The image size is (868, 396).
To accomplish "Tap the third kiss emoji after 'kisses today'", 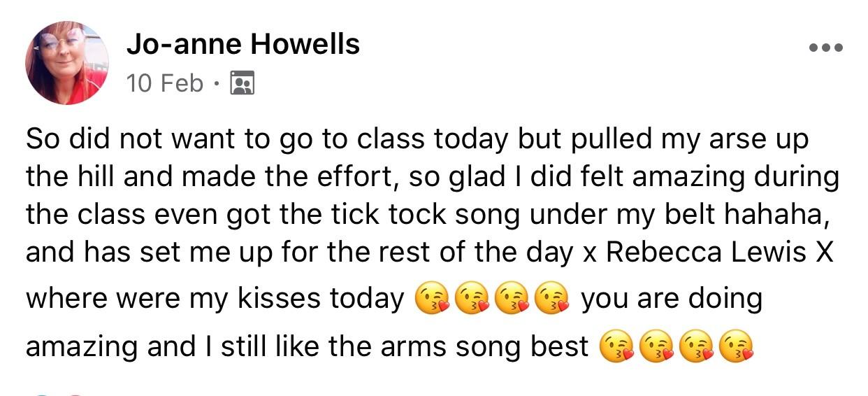I will point(511,299).
